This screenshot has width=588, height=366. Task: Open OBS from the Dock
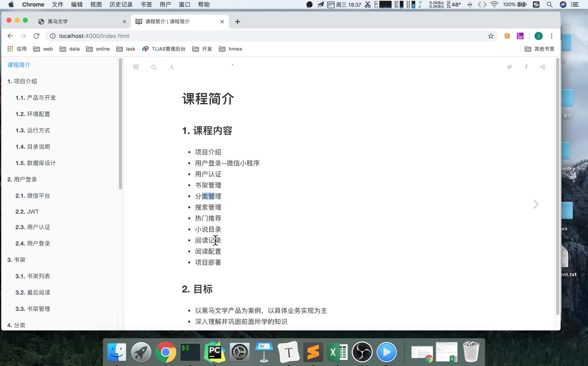click(362, 352)
